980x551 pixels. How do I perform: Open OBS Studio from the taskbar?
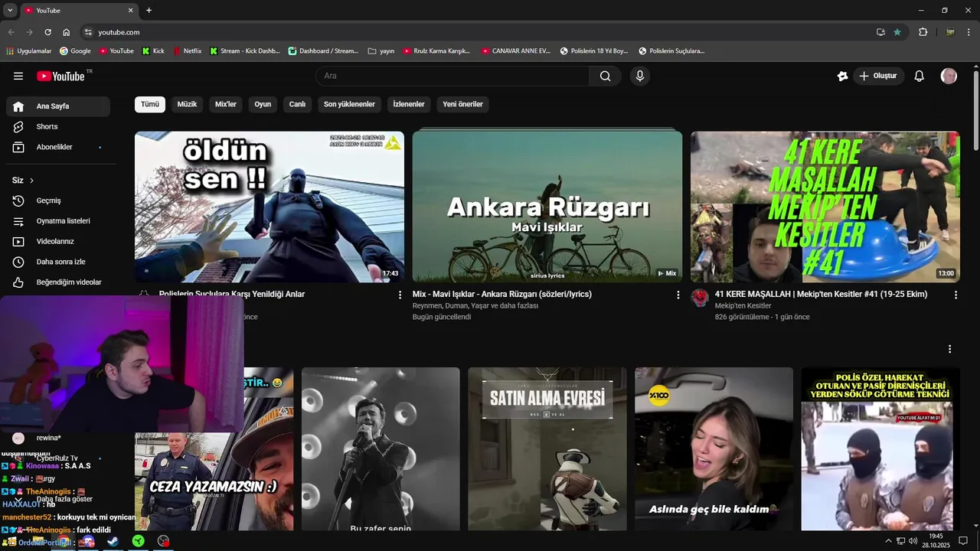click(x=163, y=541)
